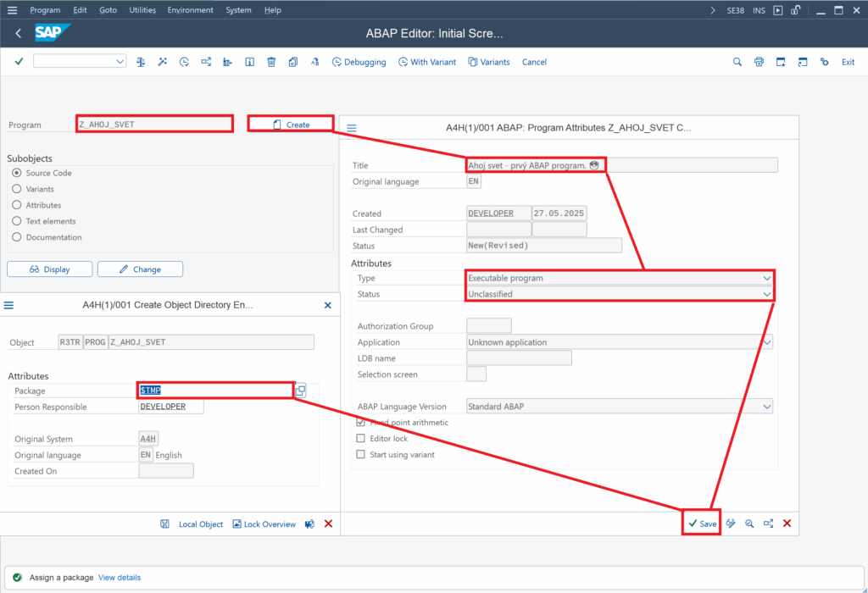
Task: Click the Create button
Action: point(291,125)
